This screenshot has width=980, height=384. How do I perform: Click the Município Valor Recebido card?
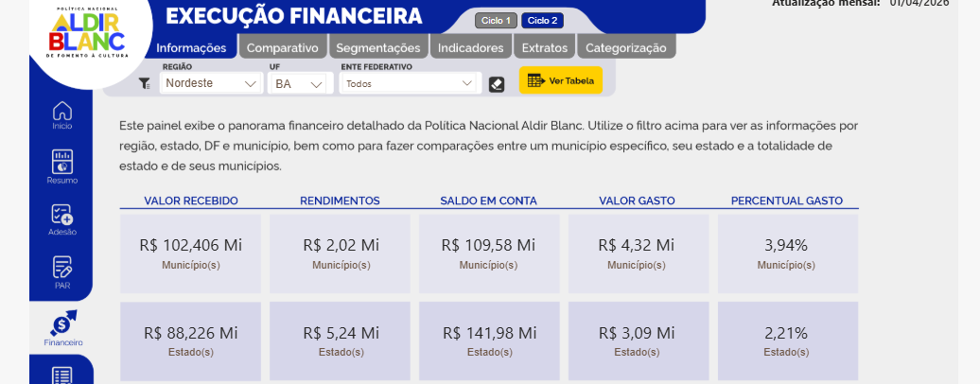click(x=190, y=253)
